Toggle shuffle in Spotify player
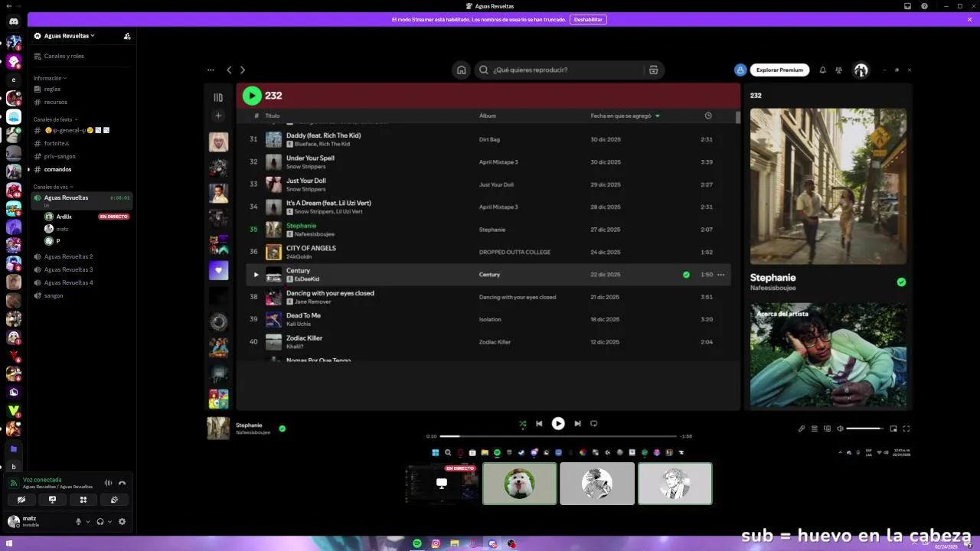The width and height of the screenshot is (980, 551). click(x=522, y=423)
